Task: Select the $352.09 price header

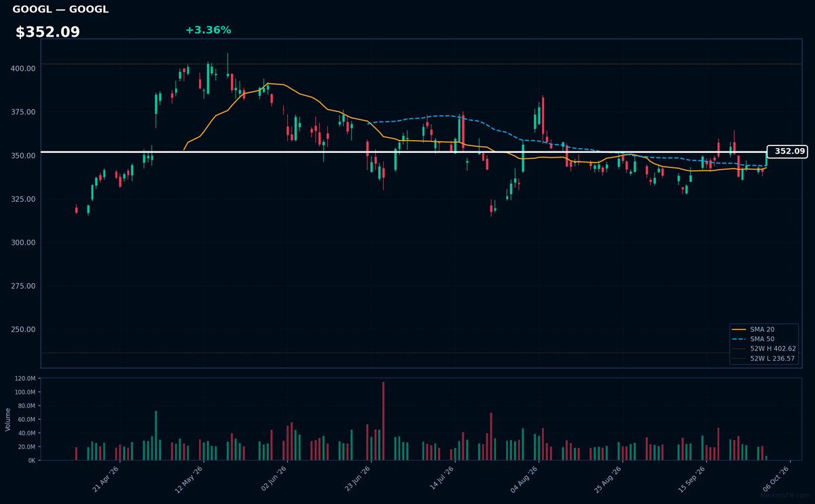Action: [x=48, y=32]
